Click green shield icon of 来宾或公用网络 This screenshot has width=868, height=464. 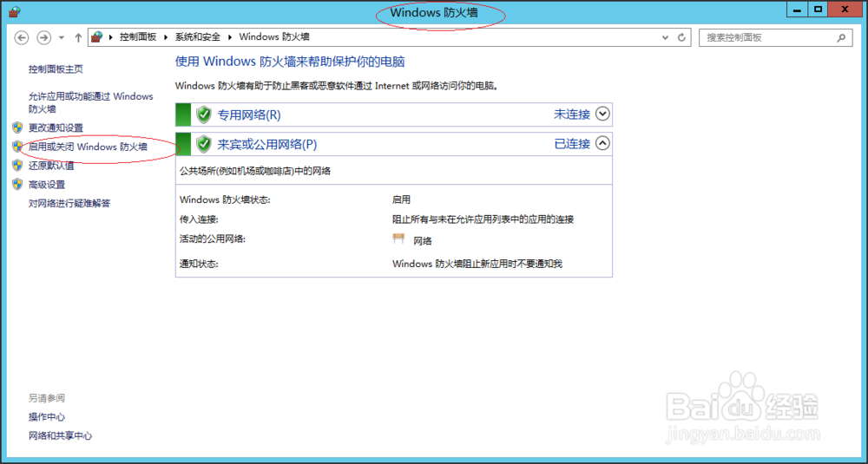point(204,144)
